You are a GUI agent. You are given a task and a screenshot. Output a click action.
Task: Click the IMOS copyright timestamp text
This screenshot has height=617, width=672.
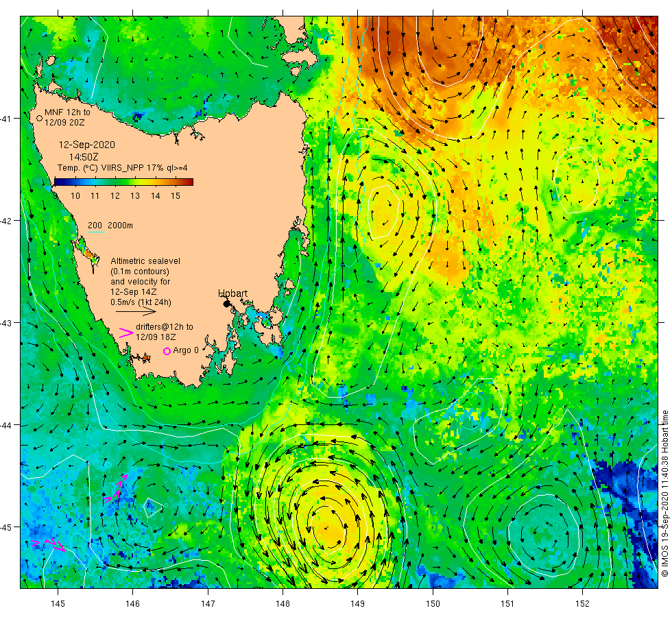[x=664, y=494]
